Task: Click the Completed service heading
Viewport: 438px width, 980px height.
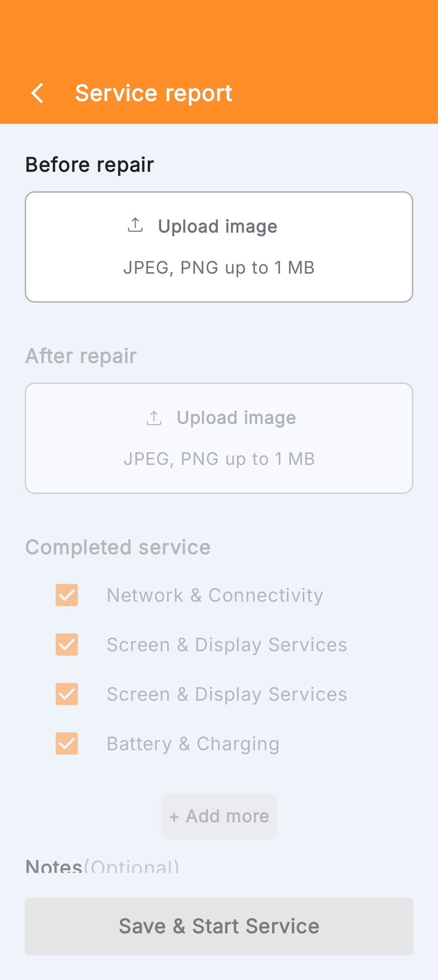Action: (x=118, y=547)
